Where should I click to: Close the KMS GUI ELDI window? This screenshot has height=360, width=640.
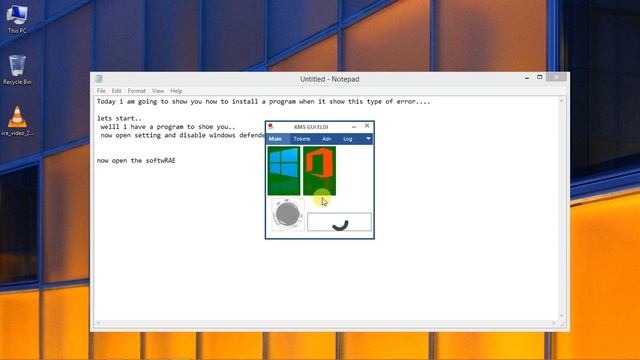[367, 126]
